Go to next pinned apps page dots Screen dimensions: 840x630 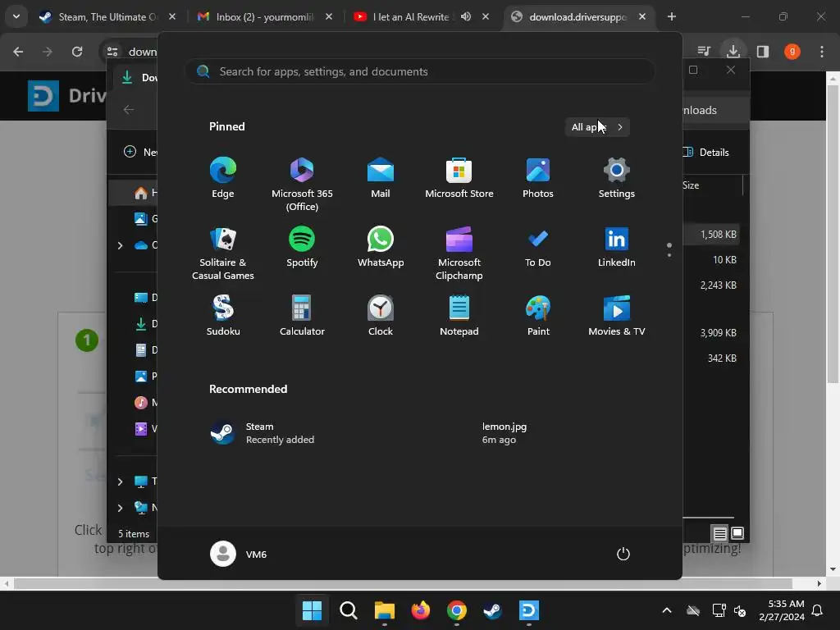point(669,250)
